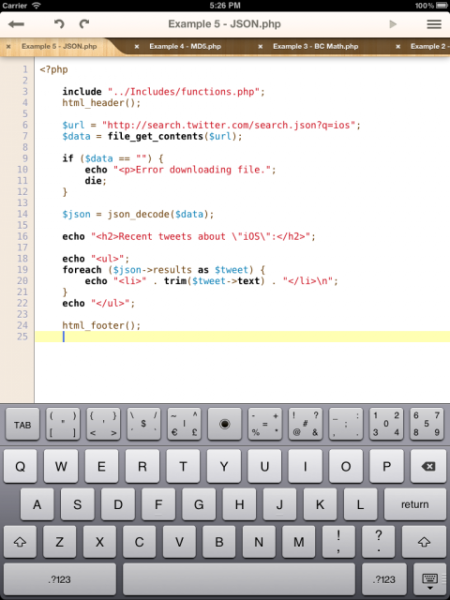Click the json_decode line of code
This screenshot has height=600, width=450.
(x=138, y=214)
